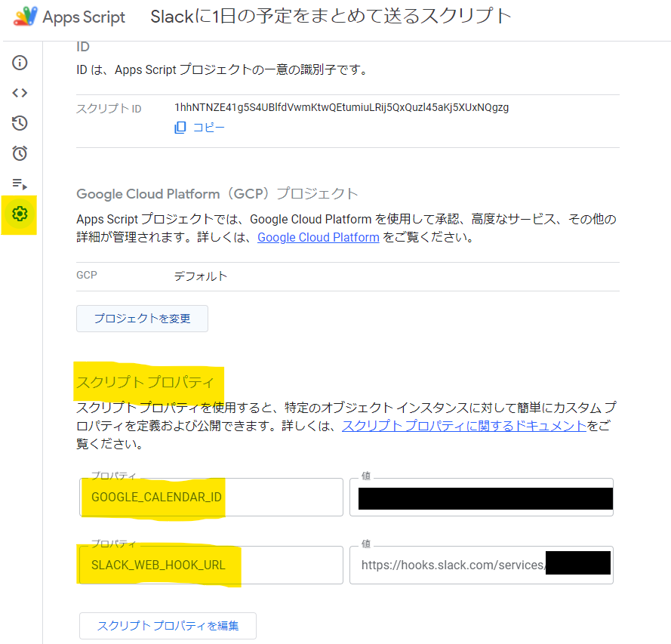Open the Overview info icon in sidebar
Viewport: 671px width, 644px height.
coord(20,63)
